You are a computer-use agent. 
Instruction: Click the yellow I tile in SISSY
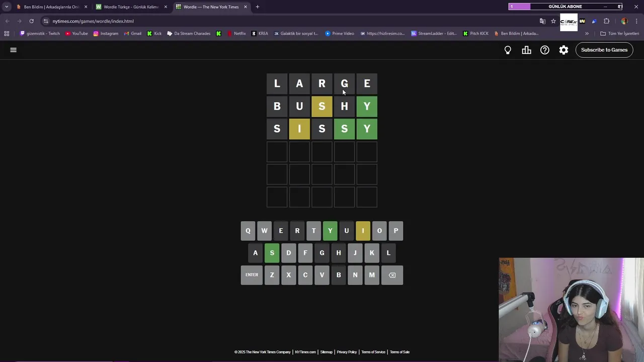[x=299, y=129]
